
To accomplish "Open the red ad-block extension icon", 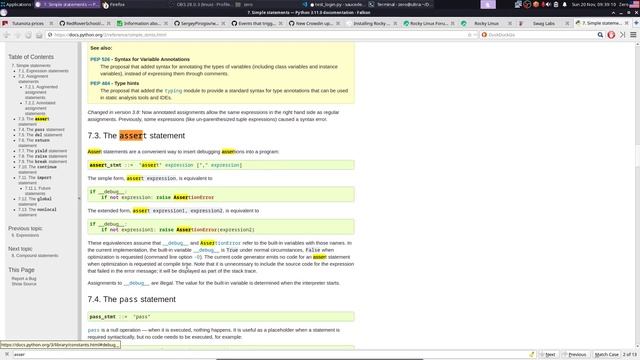I will pos(611,35).
